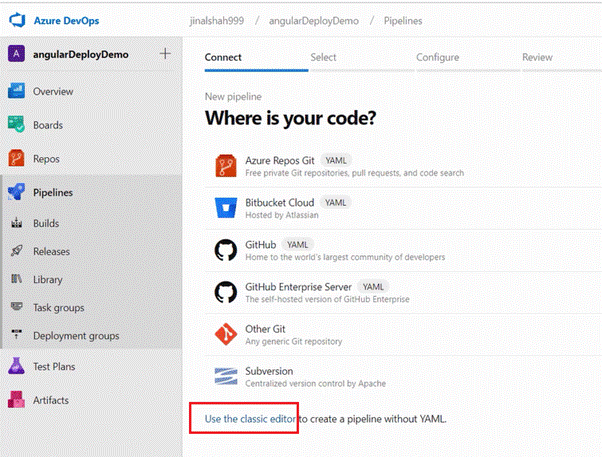Open the Overview icon in sidebar
The width and height of the screenshot is (602, 457).
[x=16, y=91]
